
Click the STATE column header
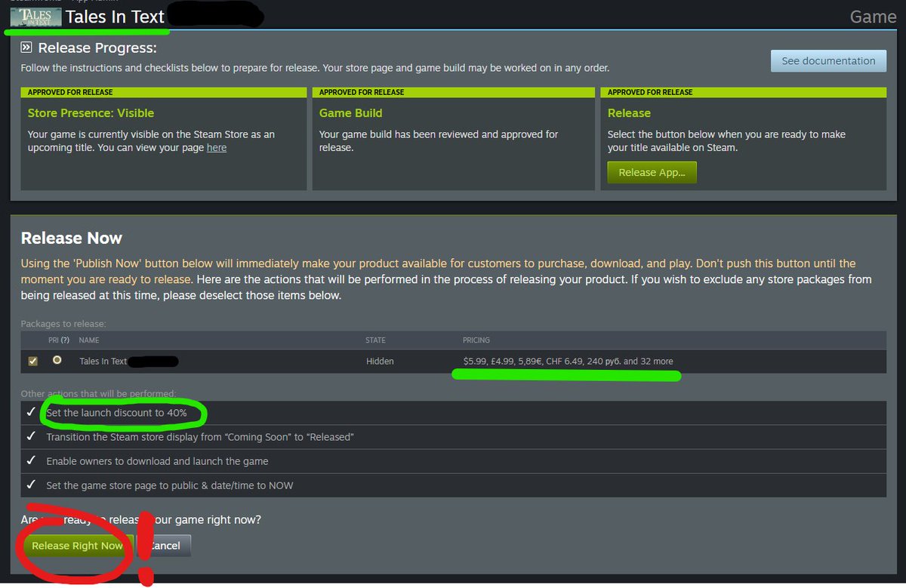(375, 340)
